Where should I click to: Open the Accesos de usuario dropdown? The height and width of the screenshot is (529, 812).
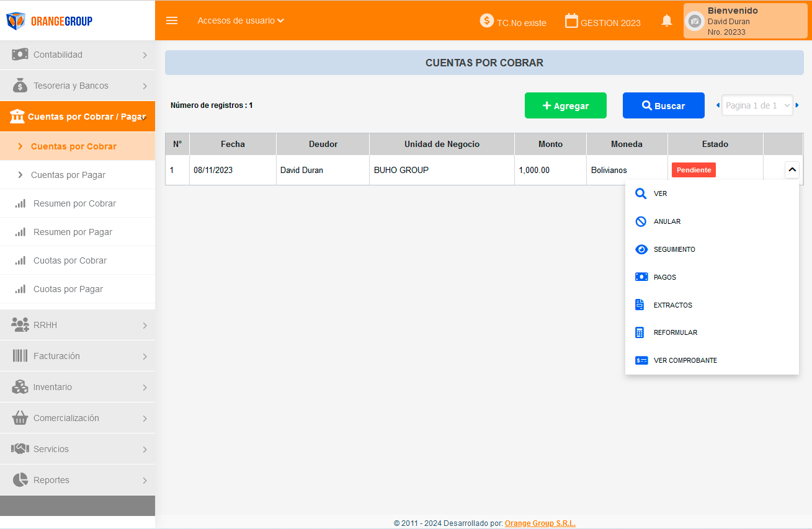pyautogui.click(x=241, y=20)
